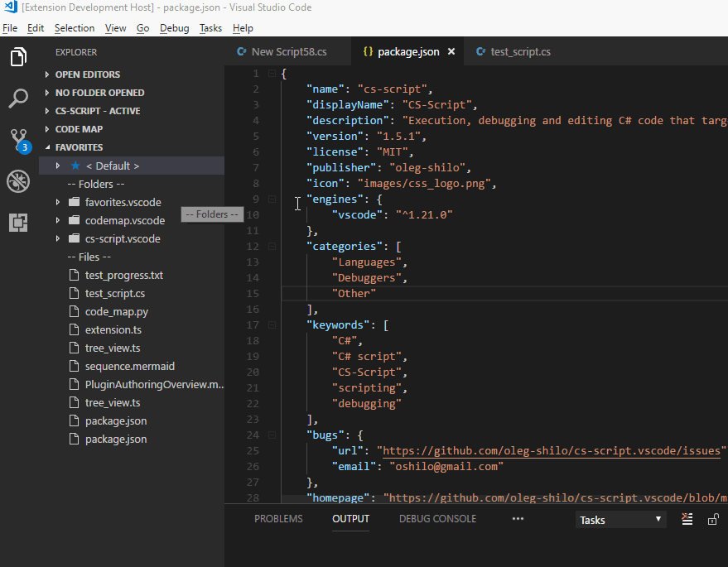
Task: Click the "version" key on line 5
Action: 335,136
